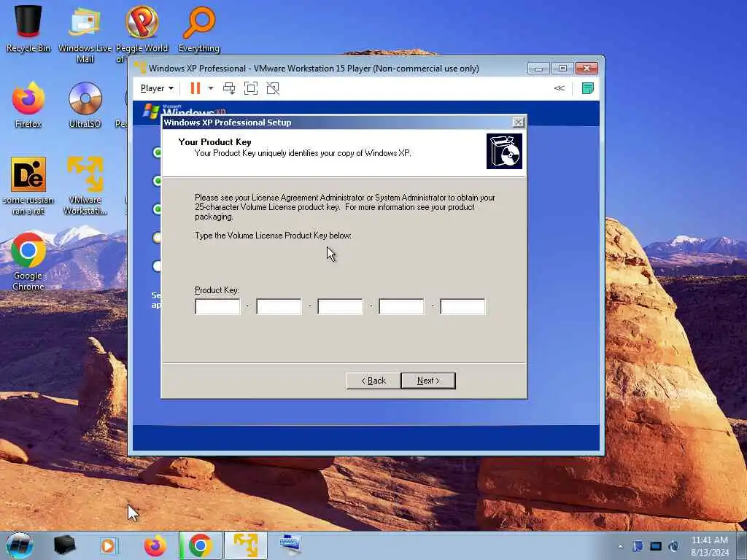Open the Windows Start orb

click(20, 545)
